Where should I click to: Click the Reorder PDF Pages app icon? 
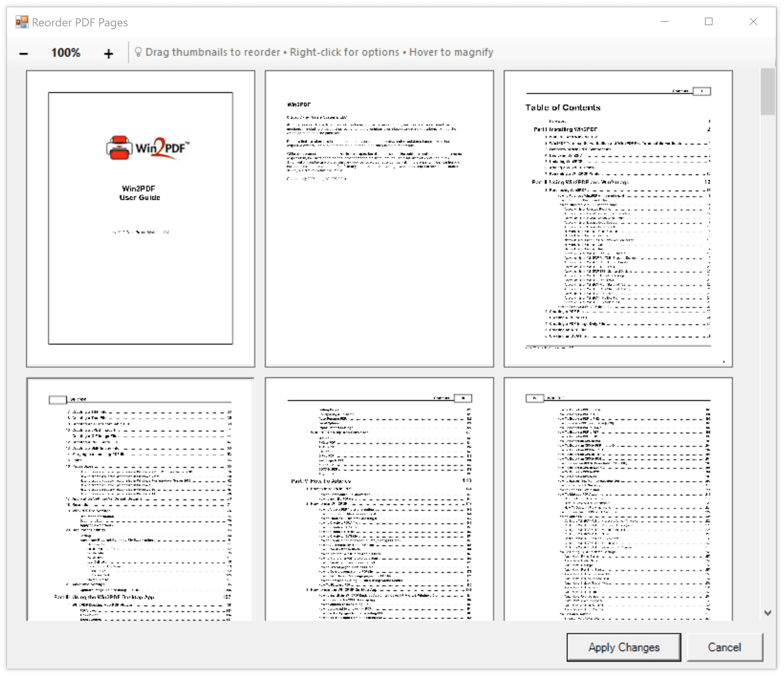[22, 22]
